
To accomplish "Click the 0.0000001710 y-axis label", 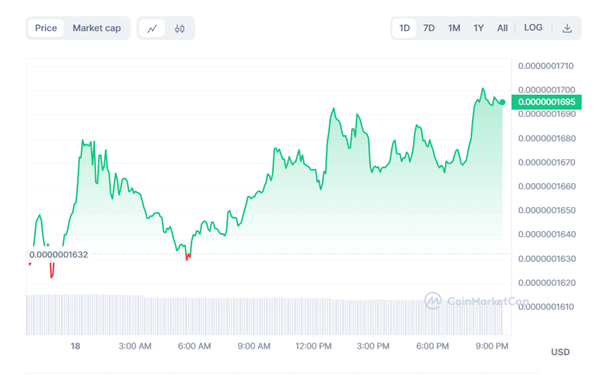I will click(x=546, y=66).
